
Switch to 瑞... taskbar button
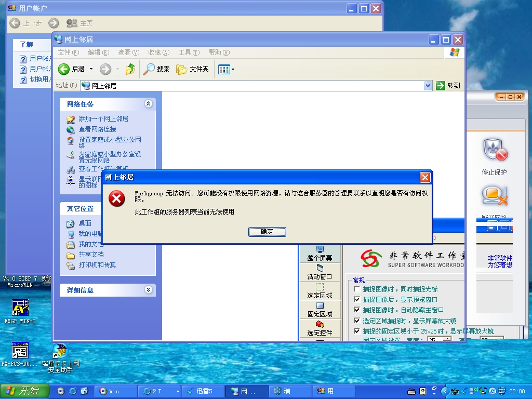[290, 391]
